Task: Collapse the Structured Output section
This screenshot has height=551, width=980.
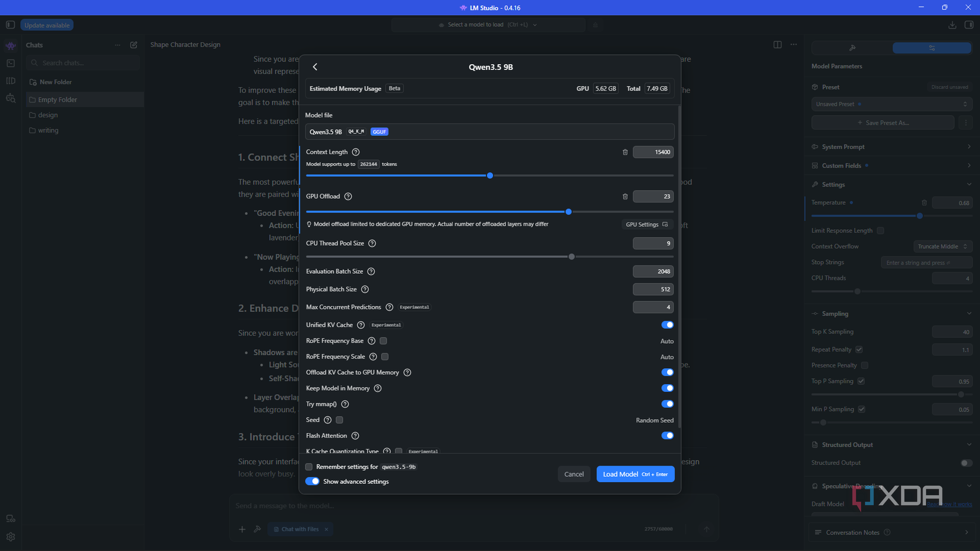Action: tap(891, 445)
